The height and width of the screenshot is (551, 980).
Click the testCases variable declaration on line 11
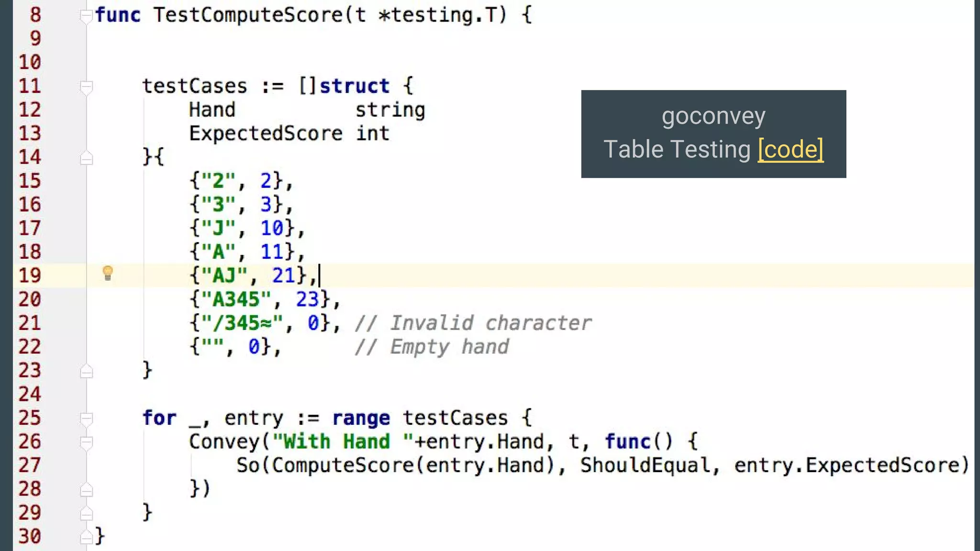pos(194,86)
